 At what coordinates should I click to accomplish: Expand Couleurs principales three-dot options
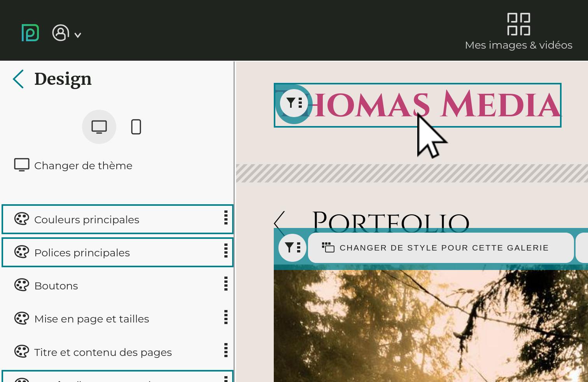(226, 218)
